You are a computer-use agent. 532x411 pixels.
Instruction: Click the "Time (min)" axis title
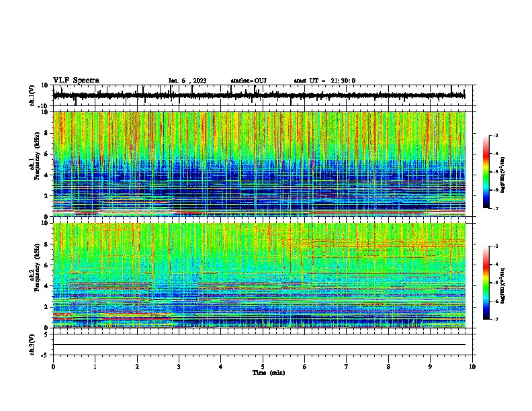(269, 373)
